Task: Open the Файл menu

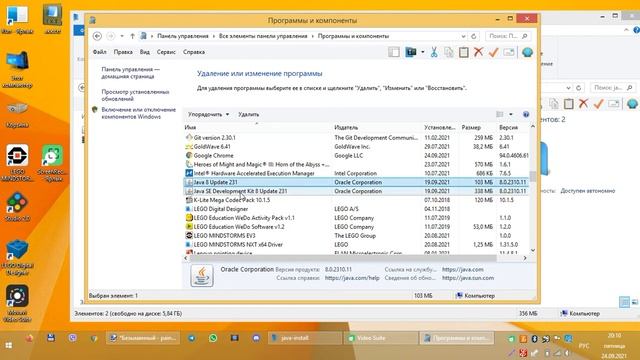Action: click(x=99, y=52)
